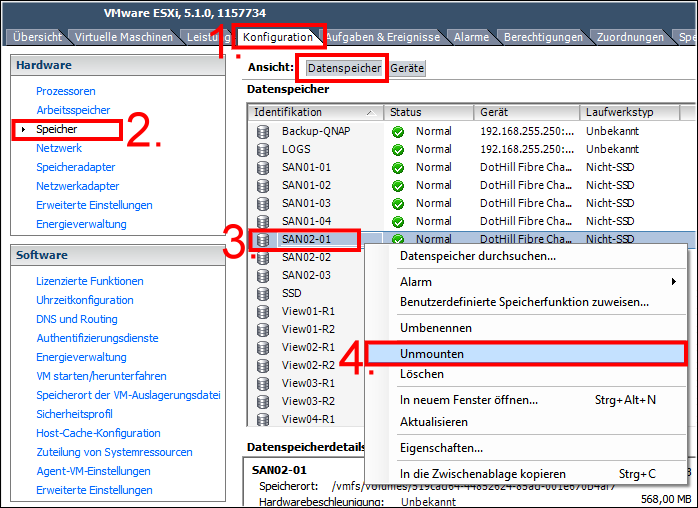Screen dimensions: 698x508
Task: Open the Netzwerk hardware link
Action: point(59,148)
